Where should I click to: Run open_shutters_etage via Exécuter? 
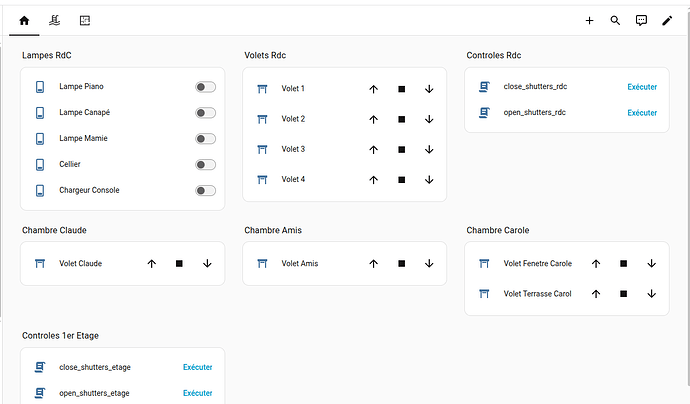tap(198, 393)
